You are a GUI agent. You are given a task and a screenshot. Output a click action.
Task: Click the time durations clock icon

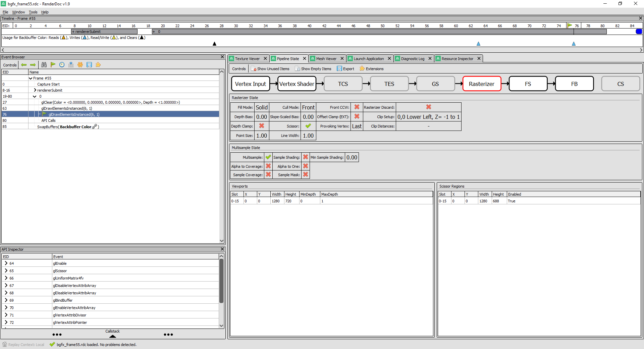point(62,65)
